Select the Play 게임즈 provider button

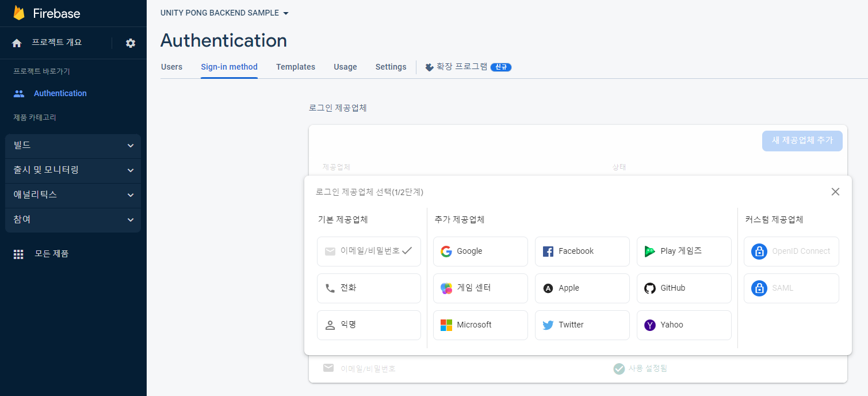coord(684,252)
